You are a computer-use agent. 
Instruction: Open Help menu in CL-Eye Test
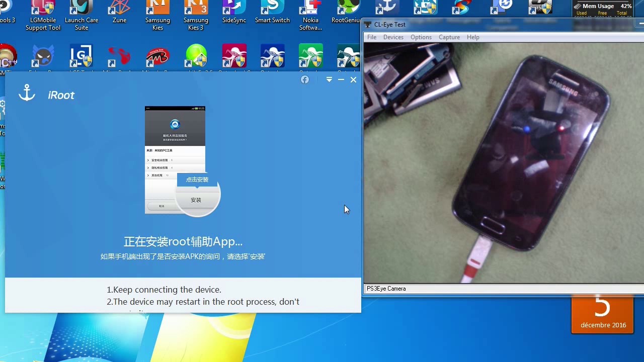point(473,37)
